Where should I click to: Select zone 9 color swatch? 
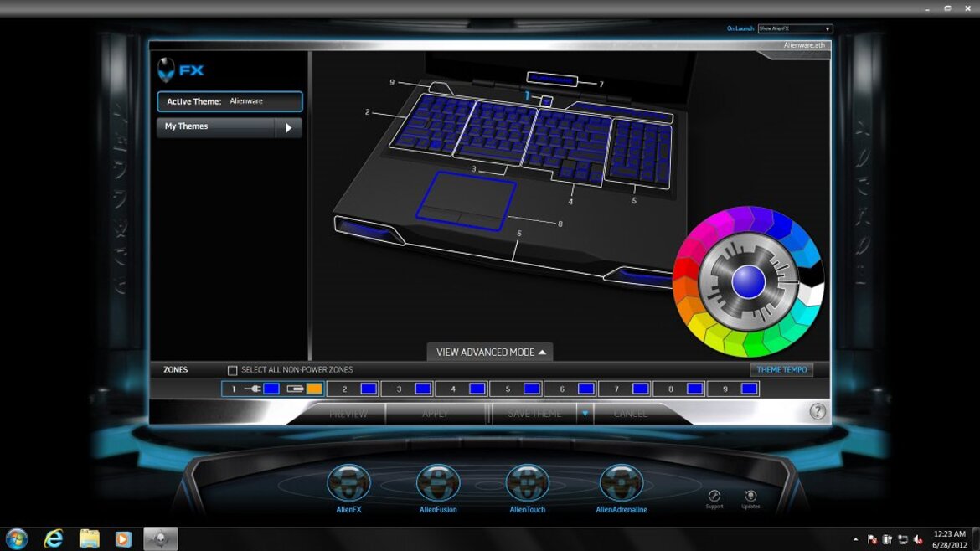coord(750,389)
